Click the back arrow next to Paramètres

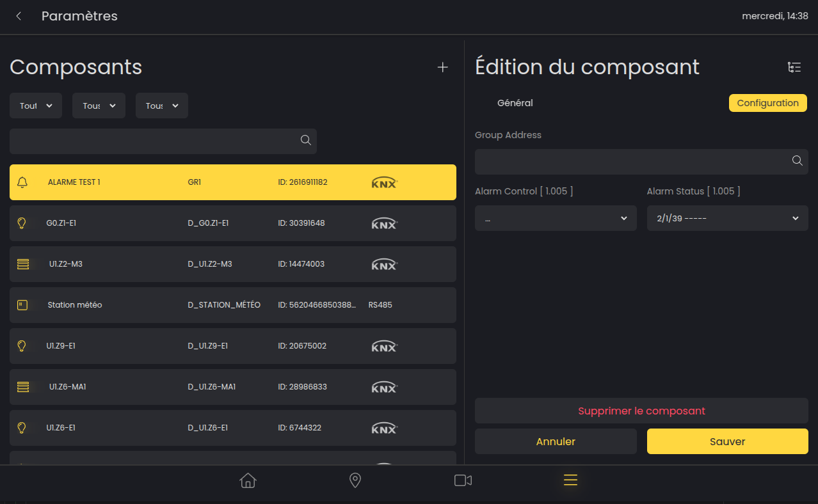[x=19, y=17]
